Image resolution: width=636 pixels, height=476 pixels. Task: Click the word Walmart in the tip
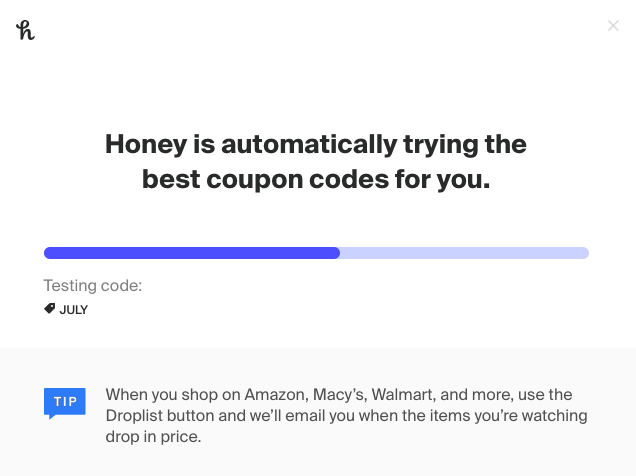tap(404, 395)
